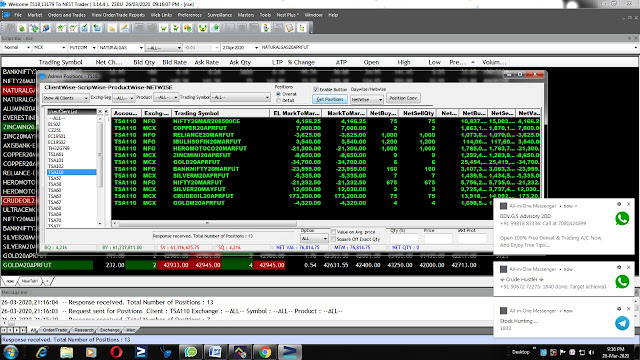
Task: Click the NEST logo icon beside File menu
Action: [x=7, y=15]
